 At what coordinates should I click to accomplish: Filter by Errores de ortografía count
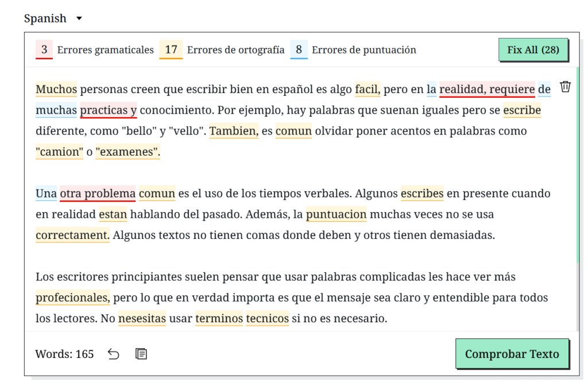(171, 50)
